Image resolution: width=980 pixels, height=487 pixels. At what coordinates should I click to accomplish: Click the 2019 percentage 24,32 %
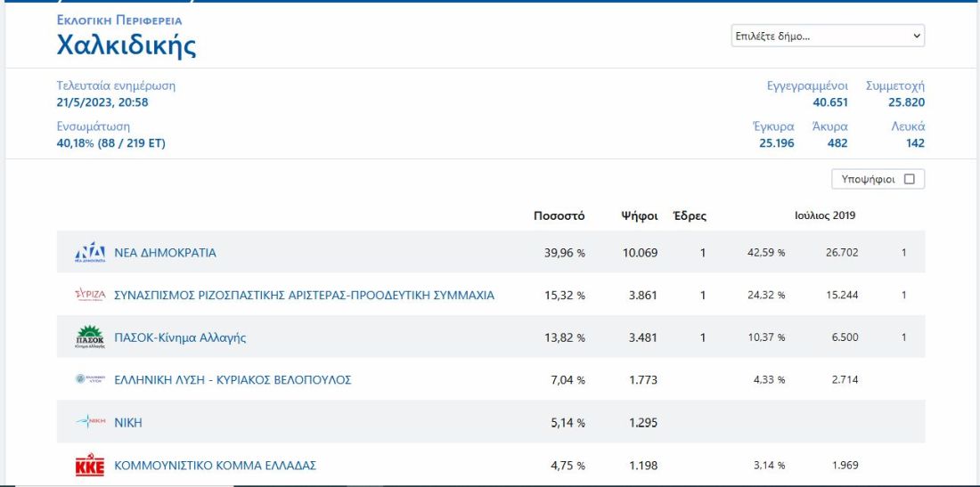click(x=766, y=296)
